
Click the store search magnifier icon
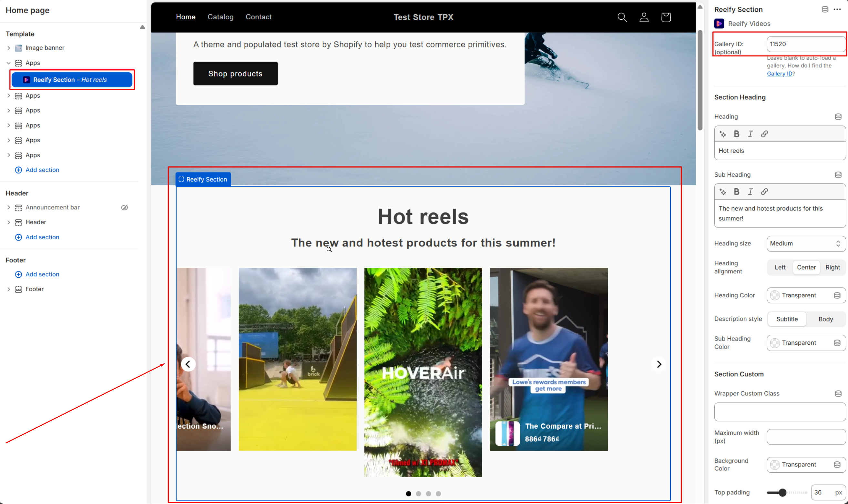pyautogui.click(x=622, y=17)
